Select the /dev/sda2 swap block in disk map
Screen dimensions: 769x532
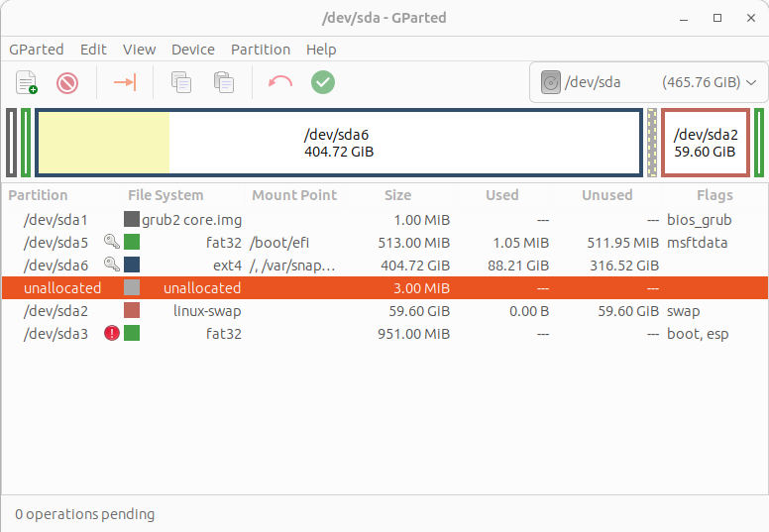pyautogui.click(x=706, y=143)
